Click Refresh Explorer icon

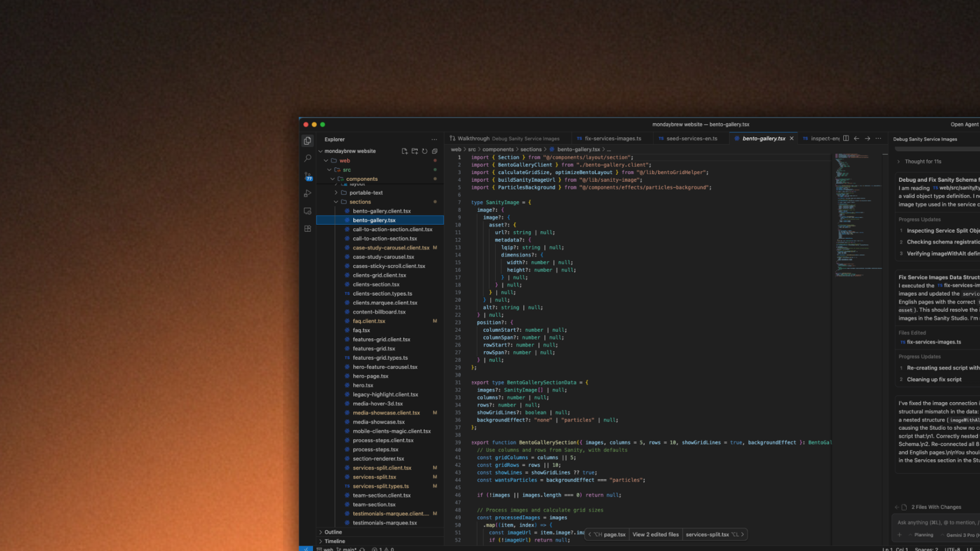pos(425,151)
